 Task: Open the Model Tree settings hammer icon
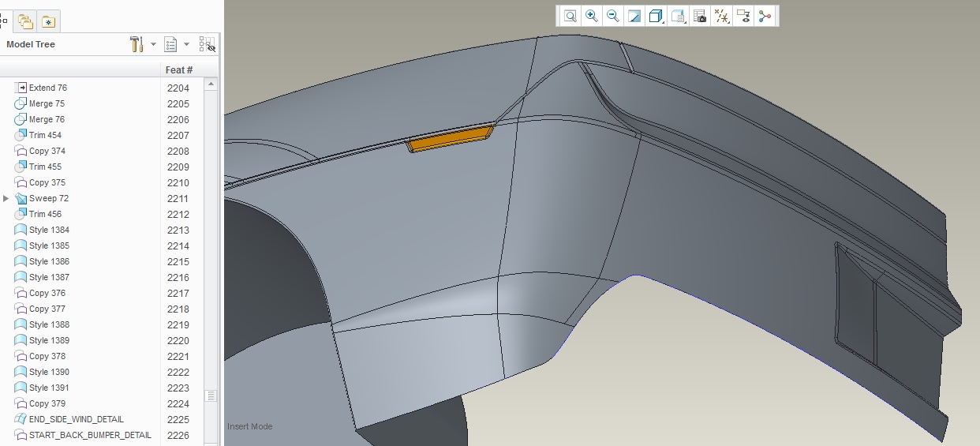[137, 44]
